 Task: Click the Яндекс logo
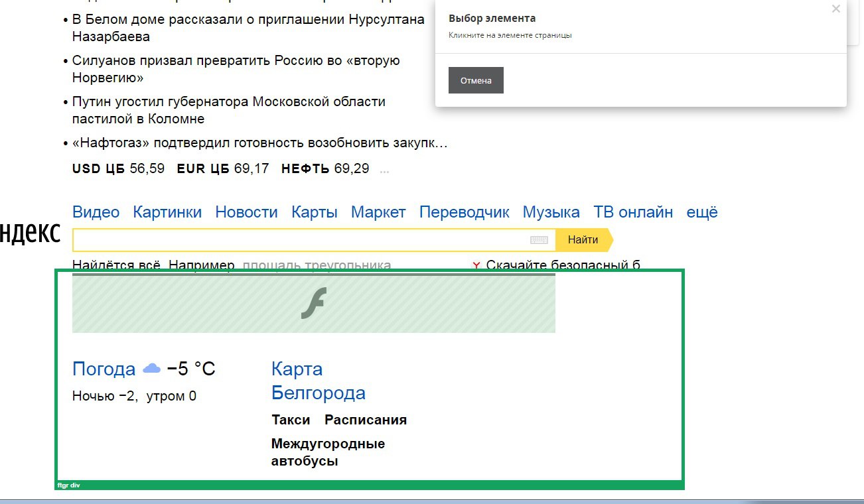[x=30, y=233]
